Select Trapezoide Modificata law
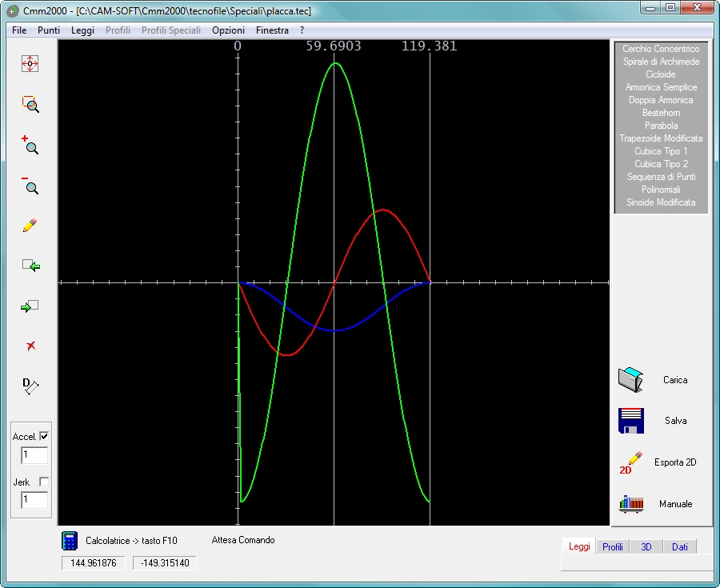 tap(661, 138)
